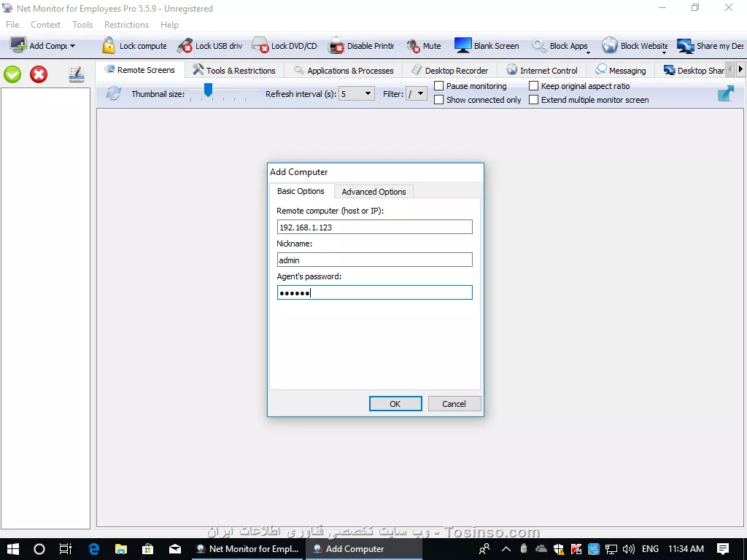Click the blue pop-out arrow icon
This screenshot has height=560, width=747.
pyautogui.click(x=726, y=93)
